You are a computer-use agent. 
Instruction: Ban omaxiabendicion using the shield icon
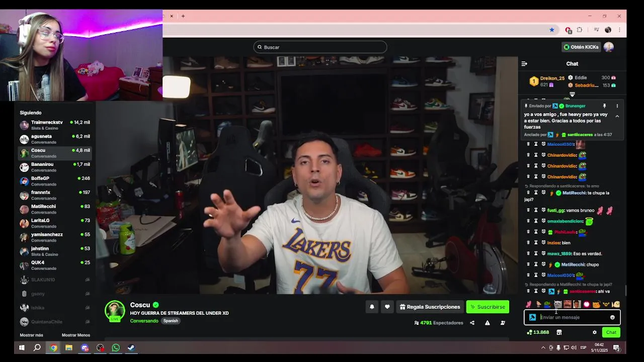(543, 221)
